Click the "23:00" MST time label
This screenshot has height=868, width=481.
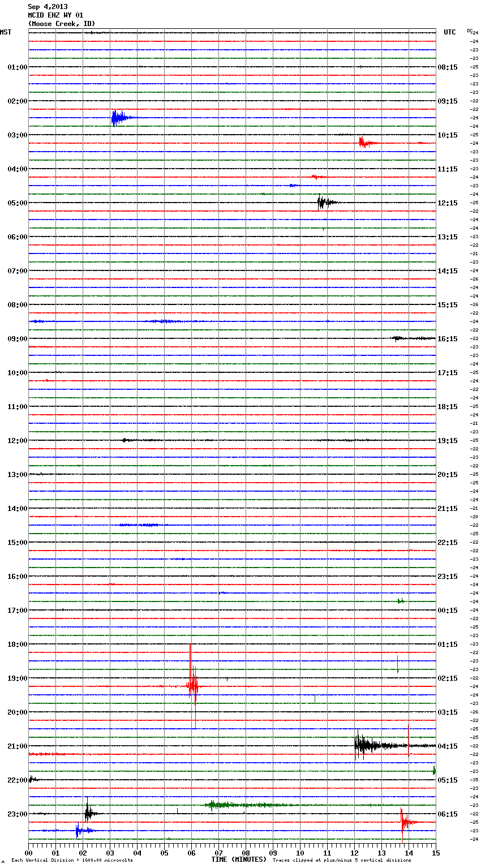17,814
